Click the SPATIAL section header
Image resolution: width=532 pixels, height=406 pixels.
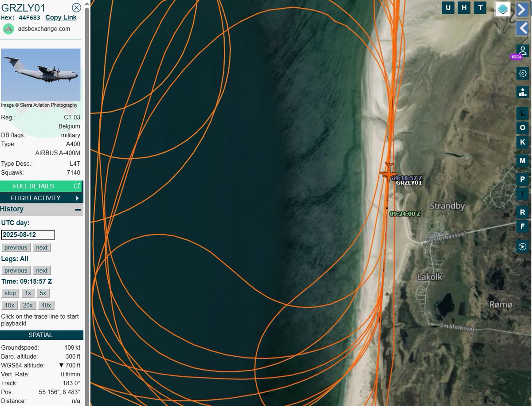point(41,335)
